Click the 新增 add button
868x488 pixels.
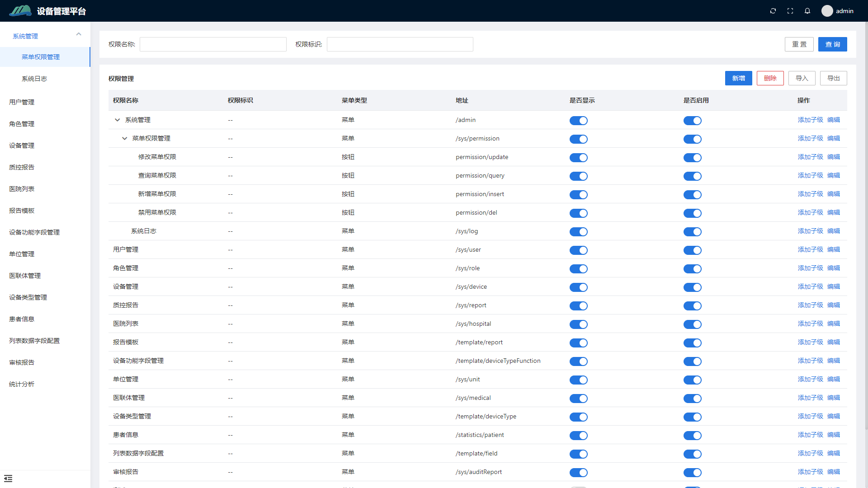click(738, 78)
